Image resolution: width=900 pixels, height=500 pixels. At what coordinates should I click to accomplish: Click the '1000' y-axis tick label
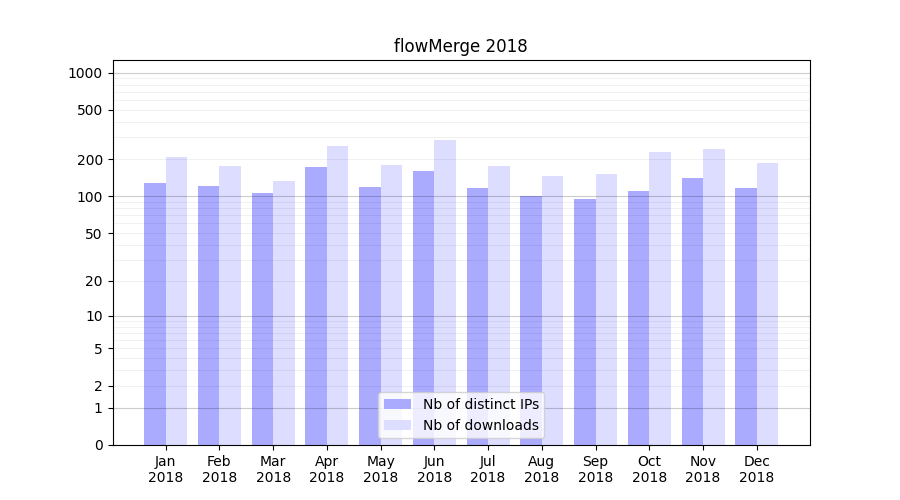coord(85,73)
